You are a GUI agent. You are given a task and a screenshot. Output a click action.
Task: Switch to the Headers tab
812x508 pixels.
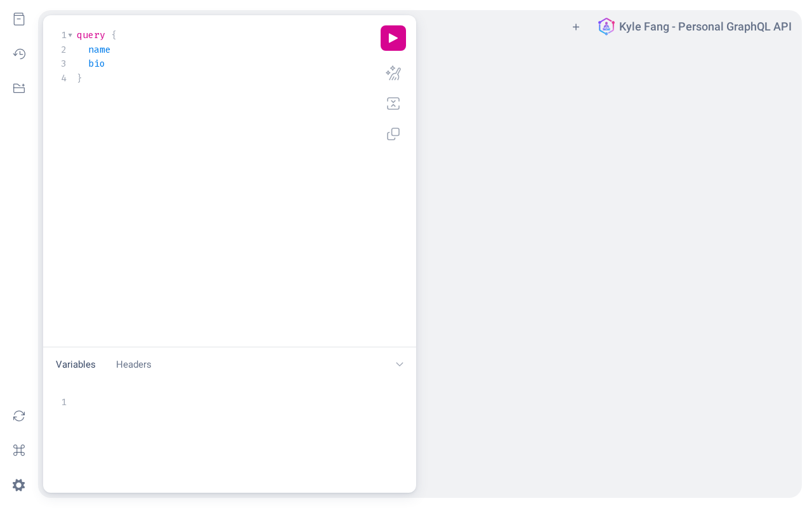pyautogui.click(x=134, y=364)
